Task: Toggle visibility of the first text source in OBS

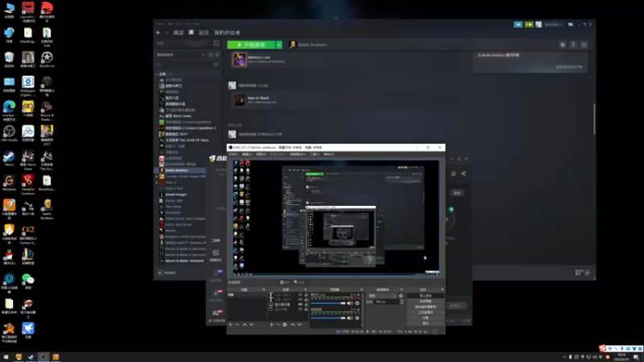Action: (300, 294)
